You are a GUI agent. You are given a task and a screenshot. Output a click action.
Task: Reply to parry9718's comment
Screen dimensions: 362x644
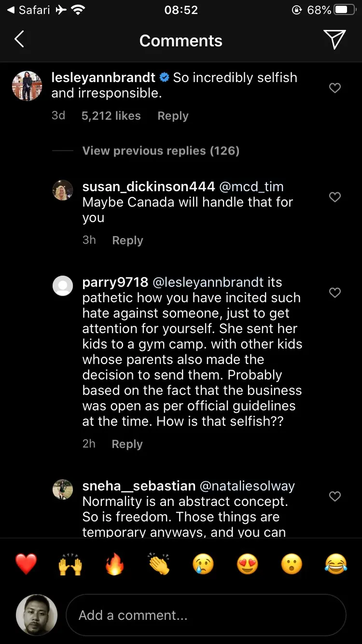coord(127,444)
